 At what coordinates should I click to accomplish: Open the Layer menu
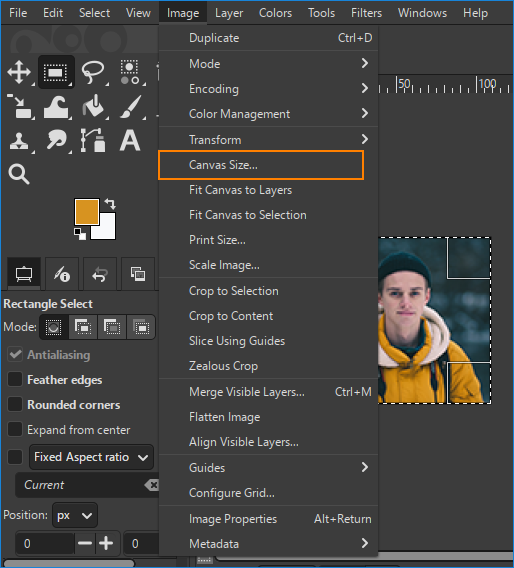tap(229, 13)
